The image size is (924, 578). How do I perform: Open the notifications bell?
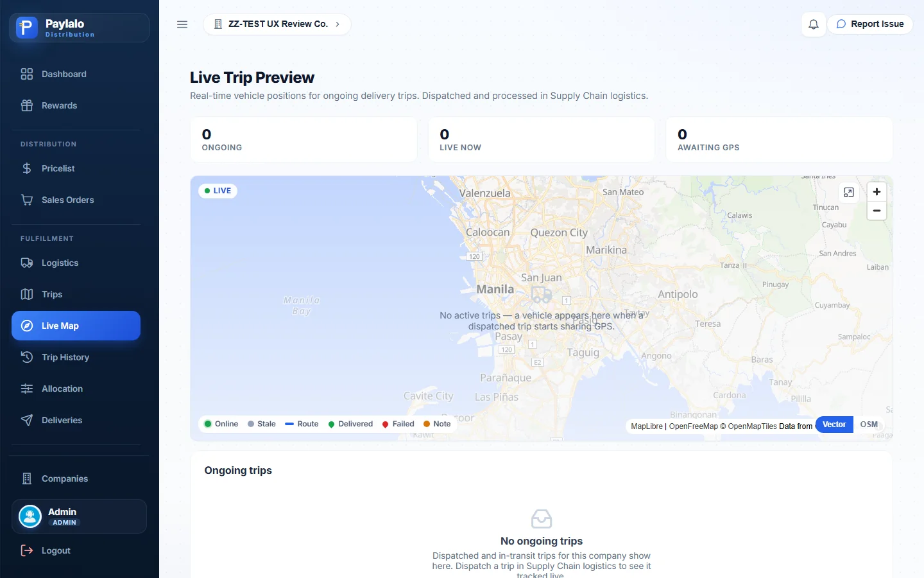click(814, 24)
